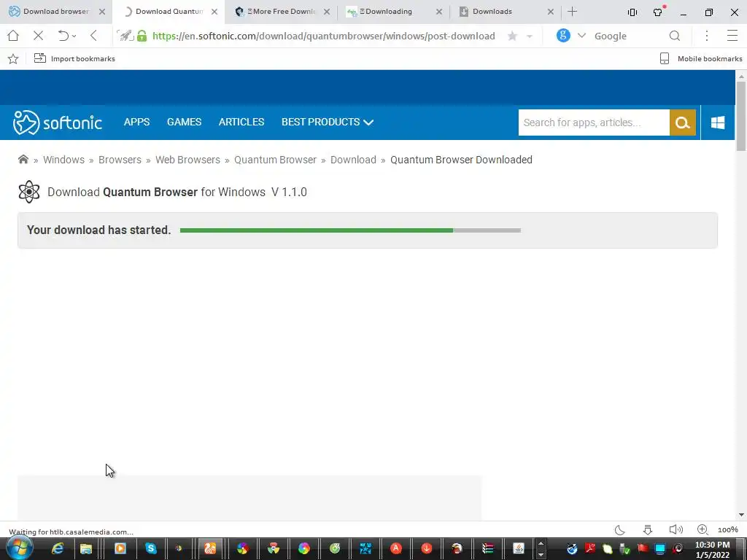Click the tab sidebar panel icon
747x560 pixels.
click(632, 12)
